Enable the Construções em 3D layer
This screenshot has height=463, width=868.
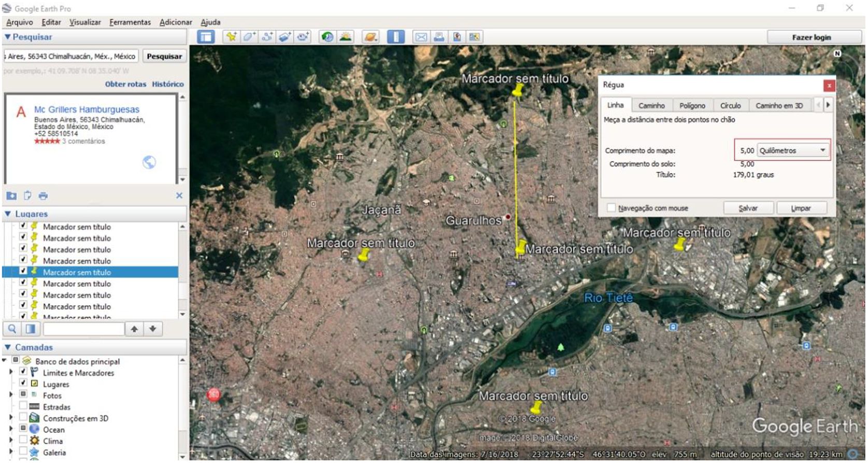tap(23, 418)
